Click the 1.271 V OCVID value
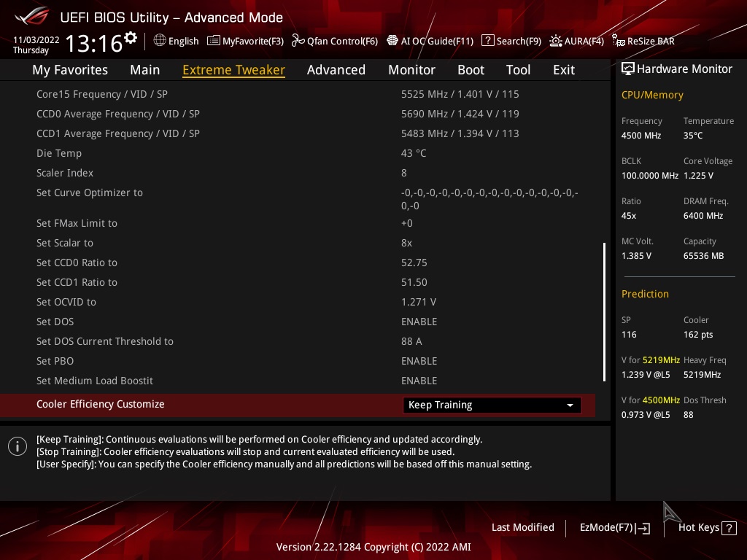This screenshot has height=560, width=747. (419, 303)
